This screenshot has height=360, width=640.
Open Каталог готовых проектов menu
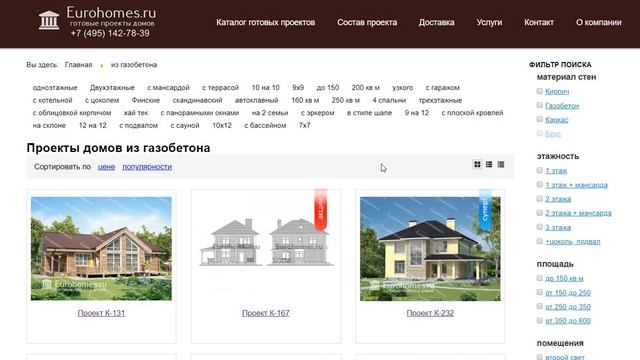(x=265, y=22)
